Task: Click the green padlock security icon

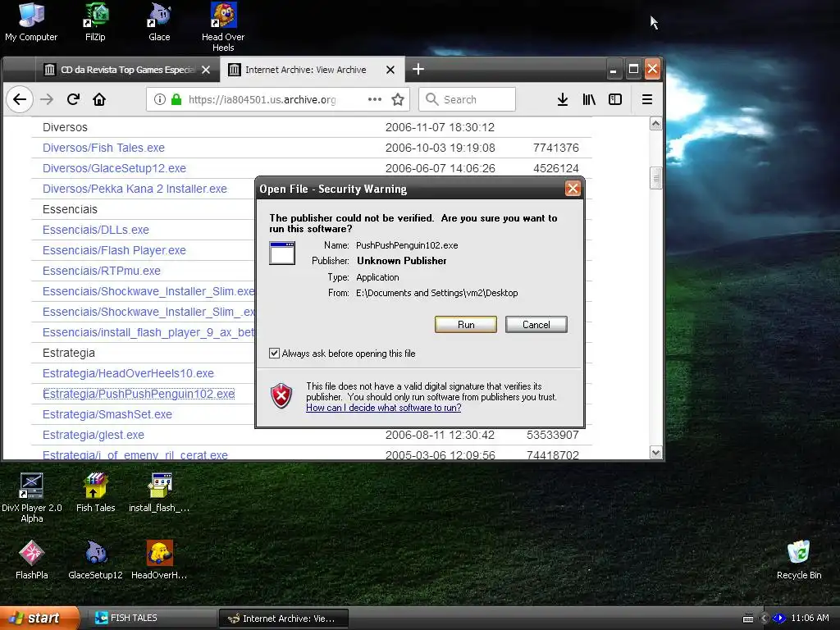Action: [x=176, y=99]
